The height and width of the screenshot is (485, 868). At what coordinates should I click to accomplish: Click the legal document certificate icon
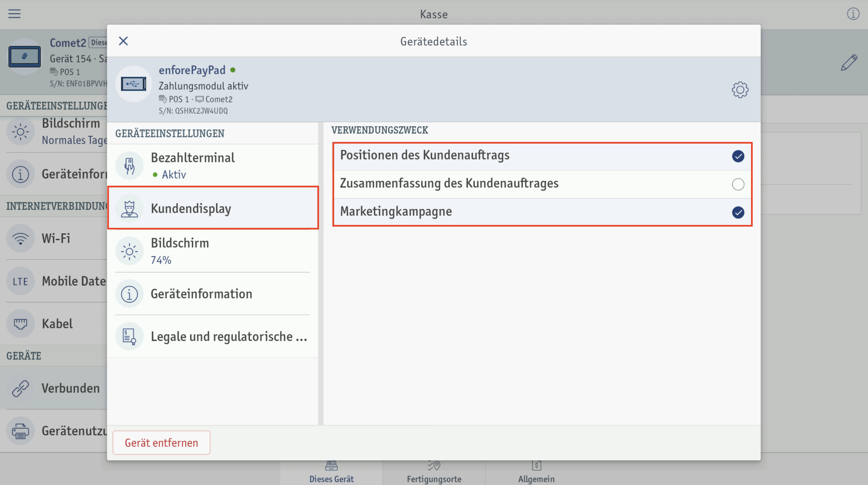coord(129,336)
